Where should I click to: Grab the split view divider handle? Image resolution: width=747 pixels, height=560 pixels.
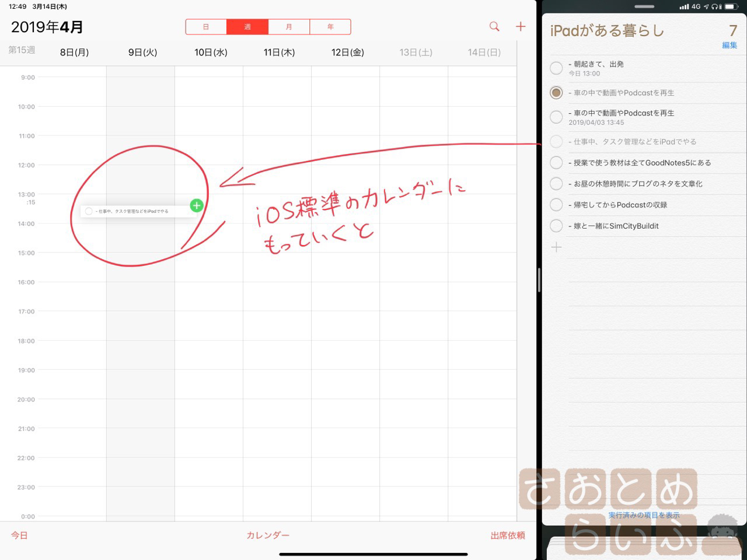pyautogui.click(x=539, y=280)
